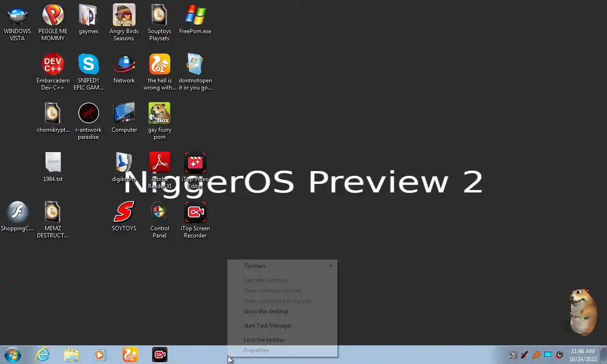
Task: Click the gray pixelated tray icon
Action: tap(513, 355)
